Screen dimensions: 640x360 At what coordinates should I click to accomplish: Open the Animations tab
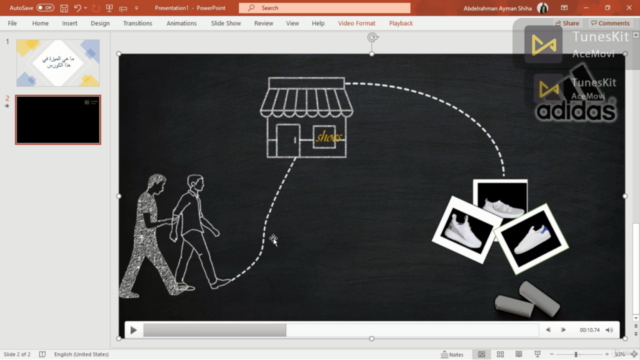coord(182,23)
